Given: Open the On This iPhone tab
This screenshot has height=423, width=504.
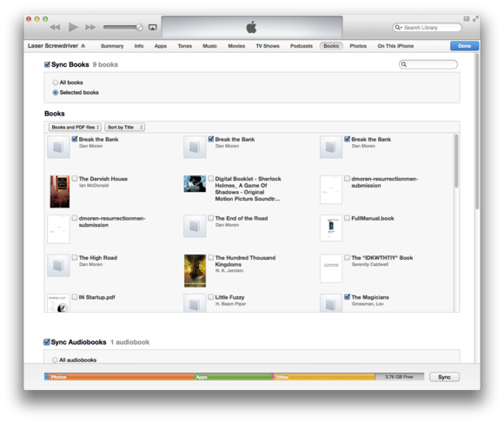Looking at the screenshot, I should point(395,46).
